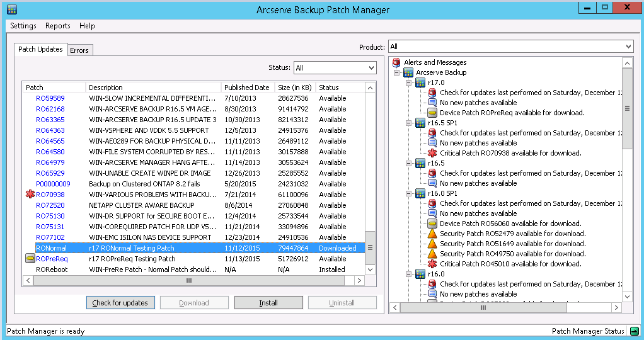Collapse the Arcserve Backup tree node
644x340 pixels.
[x=396, y=72]
